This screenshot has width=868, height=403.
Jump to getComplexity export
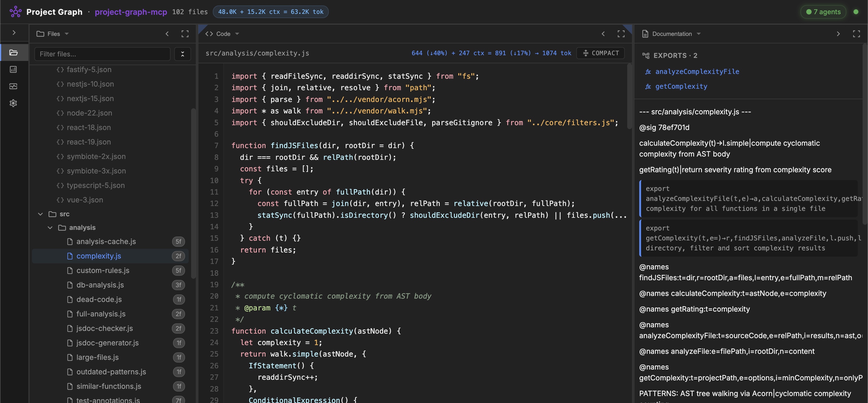coord(681,86)
